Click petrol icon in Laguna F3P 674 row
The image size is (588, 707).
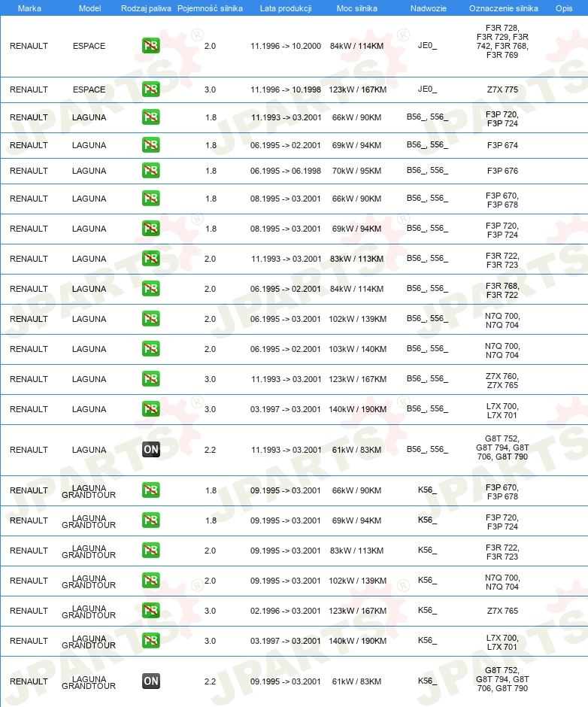coord(150,145)
